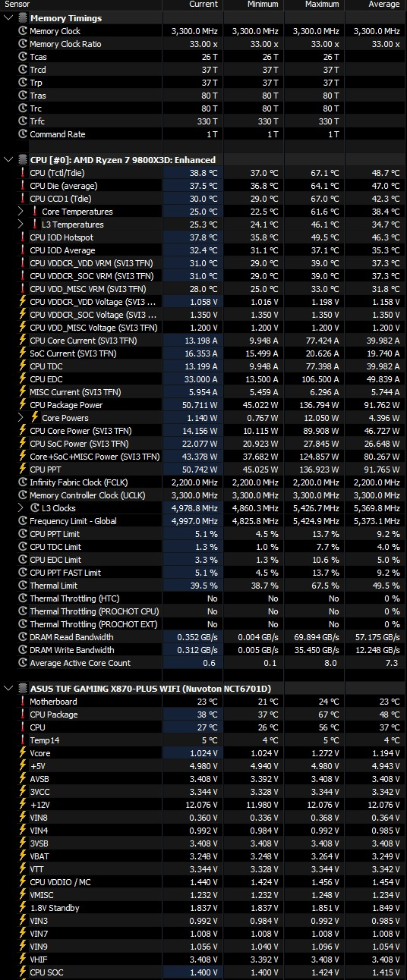Select the Trfc sensor row

click(204, 121)
